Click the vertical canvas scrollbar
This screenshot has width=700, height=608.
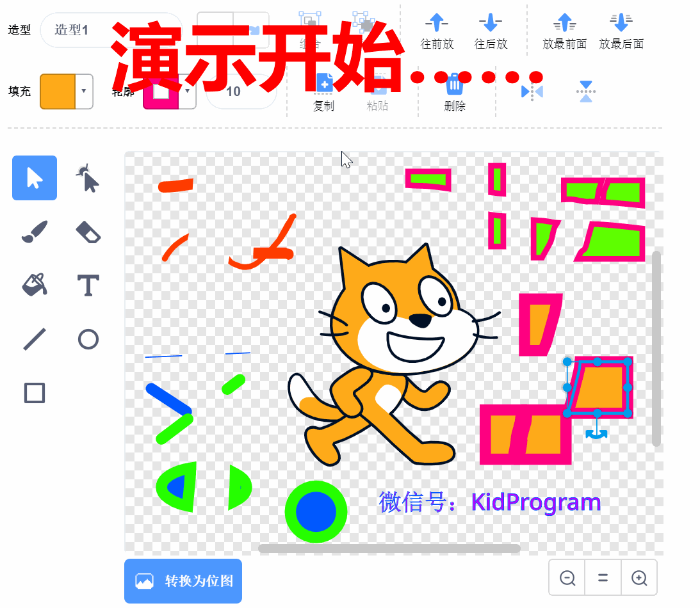[x=656, y=349]
